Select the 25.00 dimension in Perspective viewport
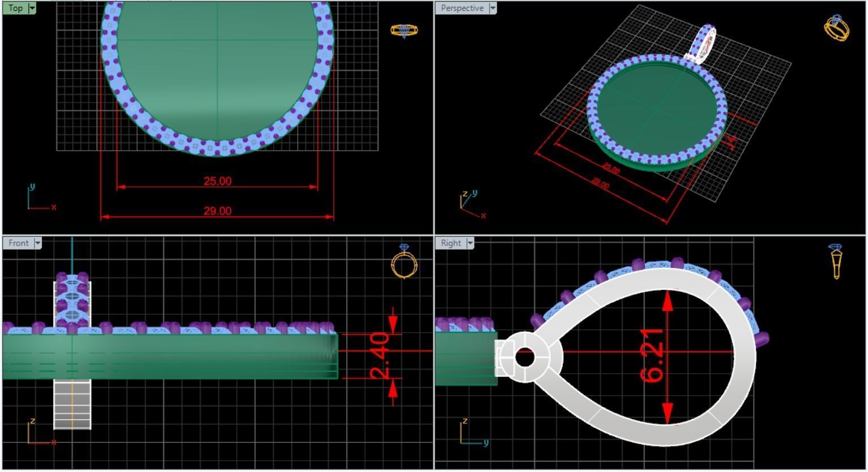The width and height of the screenshot is (868, 472). 611,169
